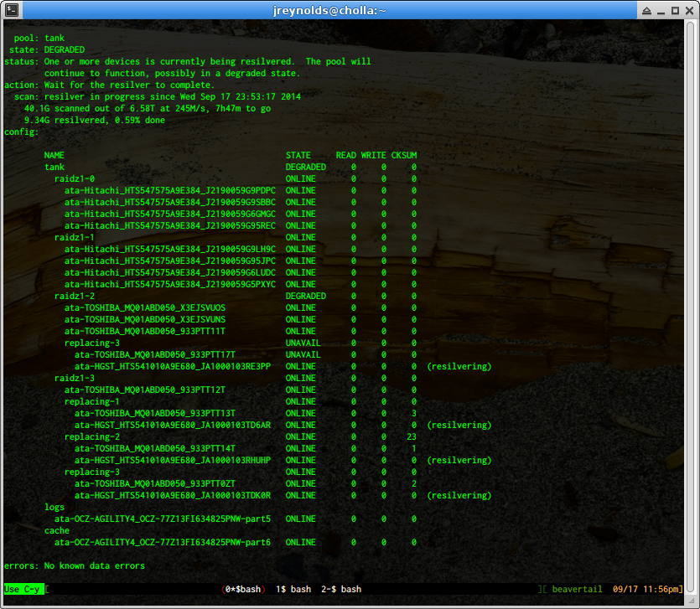Click the replacing-1 entry under raidz1-3

click(91, 401)
